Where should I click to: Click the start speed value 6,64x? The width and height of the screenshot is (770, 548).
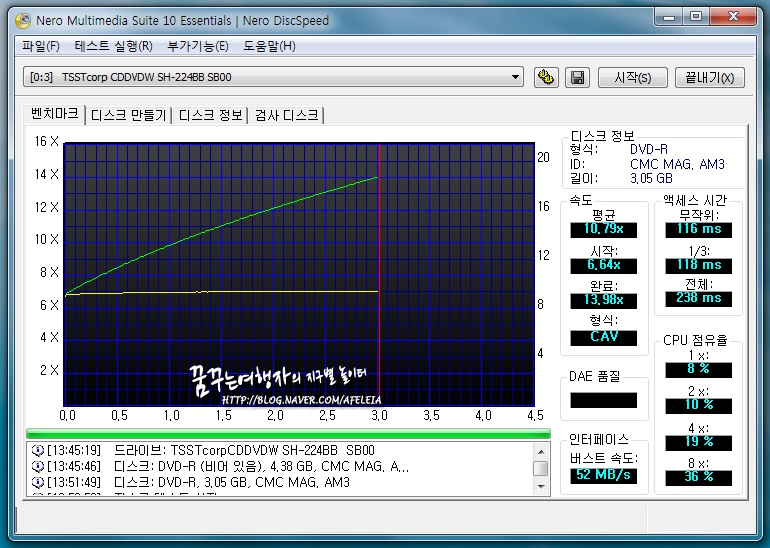(x=604, y=266)
